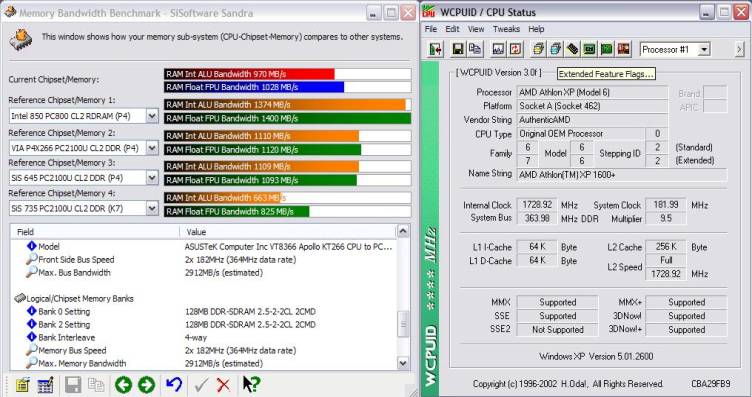Click the magnifier icon beside Front Side Bus Speed
Image resolution: width=752 pixels, height=397 pixels.
point(31,259)
